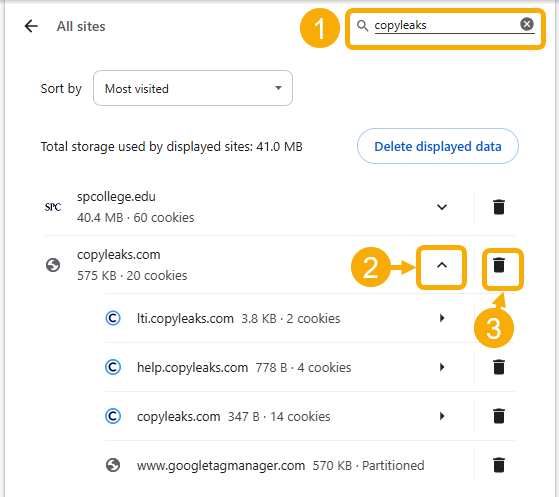Go back using the All sites arrow
The image size is (559, 497).
coord(31,26)
